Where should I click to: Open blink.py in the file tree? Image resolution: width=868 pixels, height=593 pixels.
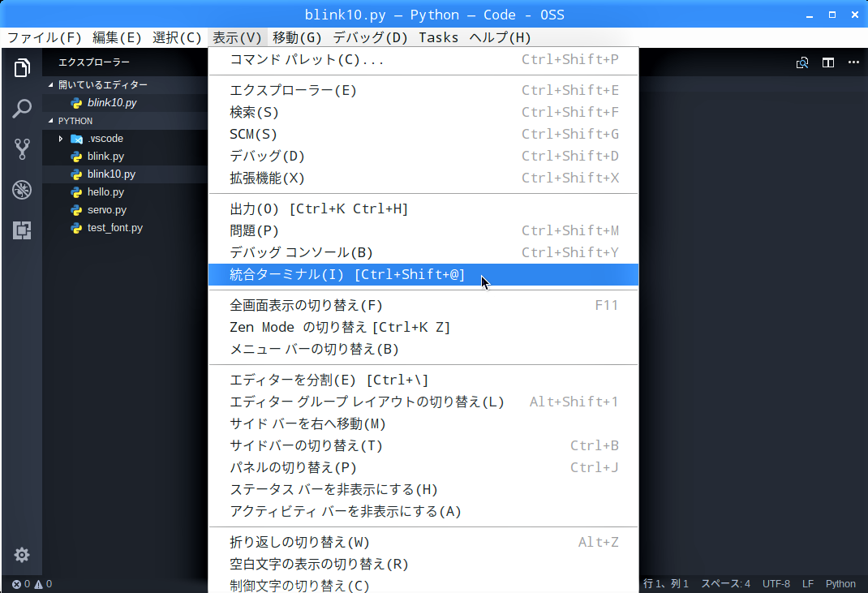click(x=125, y=157)
